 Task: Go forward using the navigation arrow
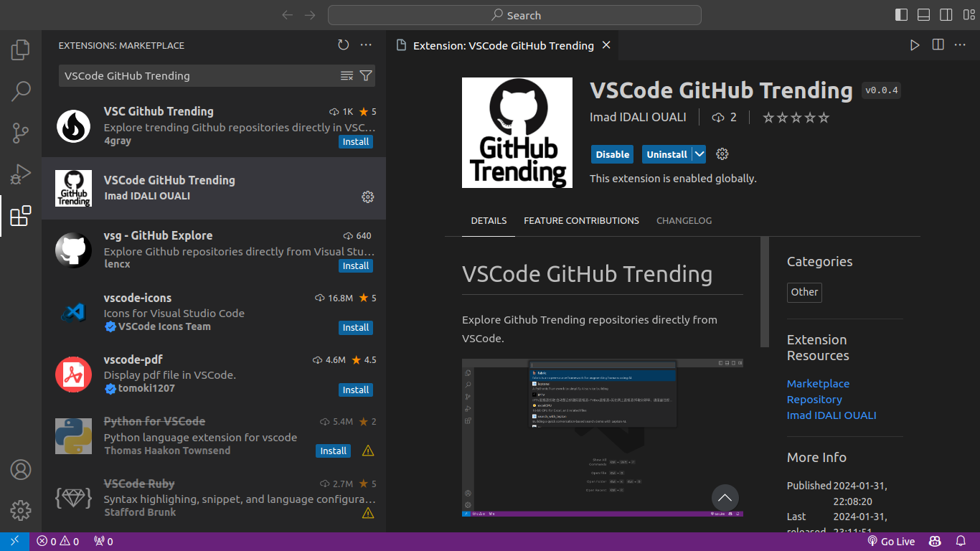coord(310,15)
